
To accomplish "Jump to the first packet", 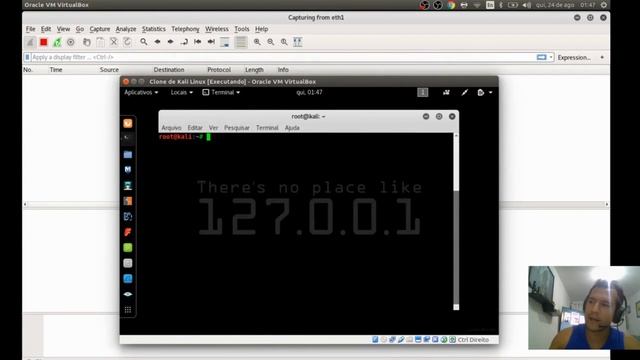I will pos(198,42).
